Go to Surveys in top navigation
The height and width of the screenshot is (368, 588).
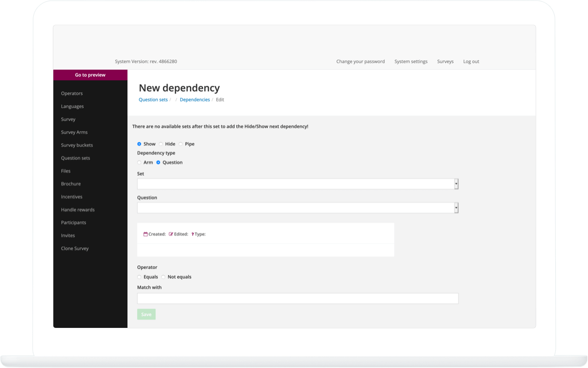coord(445,61)
